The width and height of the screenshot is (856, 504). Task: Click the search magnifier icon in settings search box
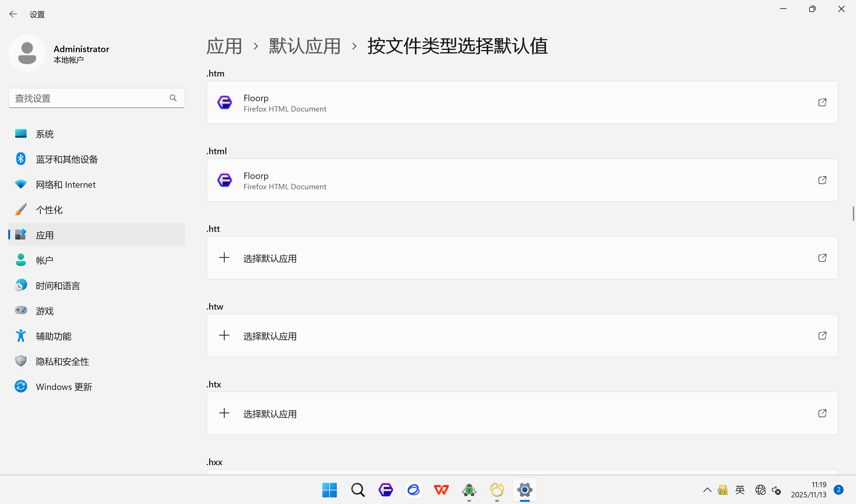click(x=173, y=98)
